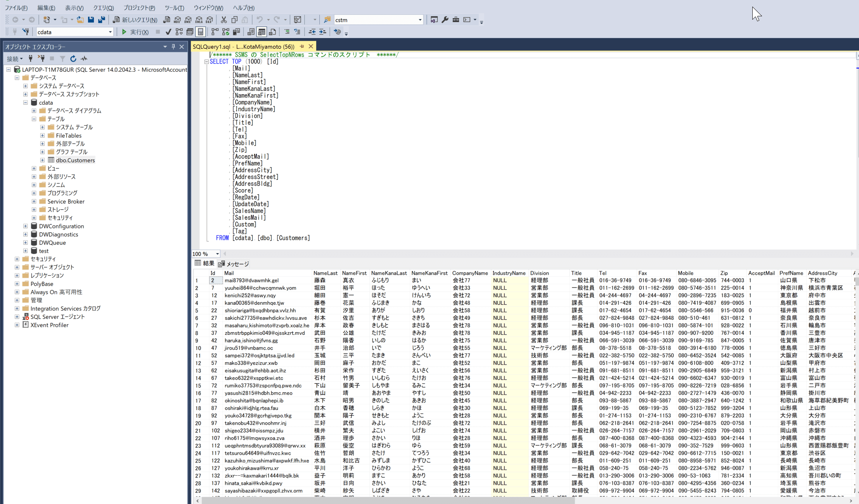
Task: Switch to the メッセージ tab
Action: click(x=234, y=264)
